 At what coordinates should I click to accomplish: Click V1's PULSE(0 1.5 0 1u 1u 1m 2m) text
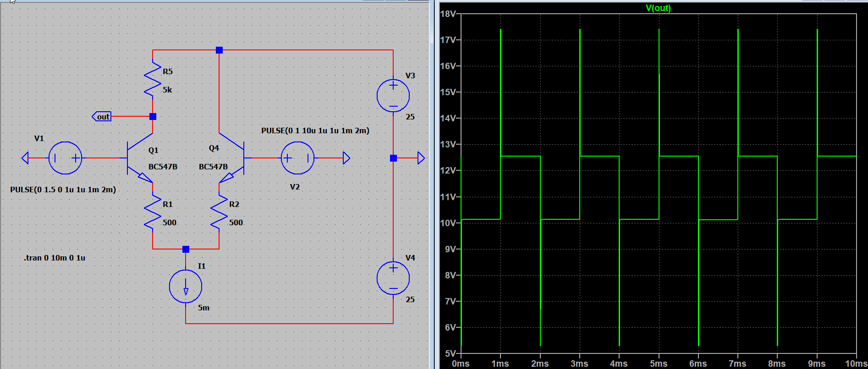click(63, 190)
